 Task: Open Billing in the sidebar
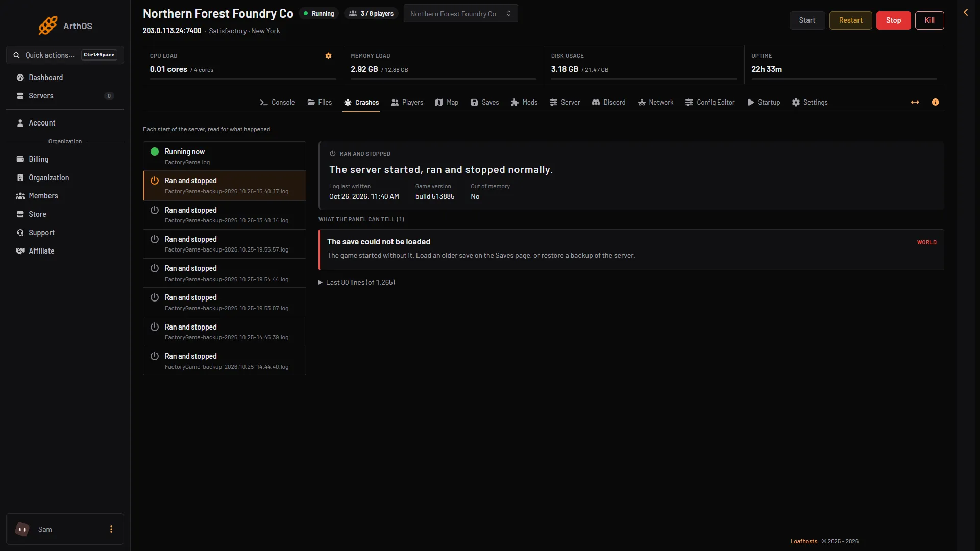click(65, 159)
